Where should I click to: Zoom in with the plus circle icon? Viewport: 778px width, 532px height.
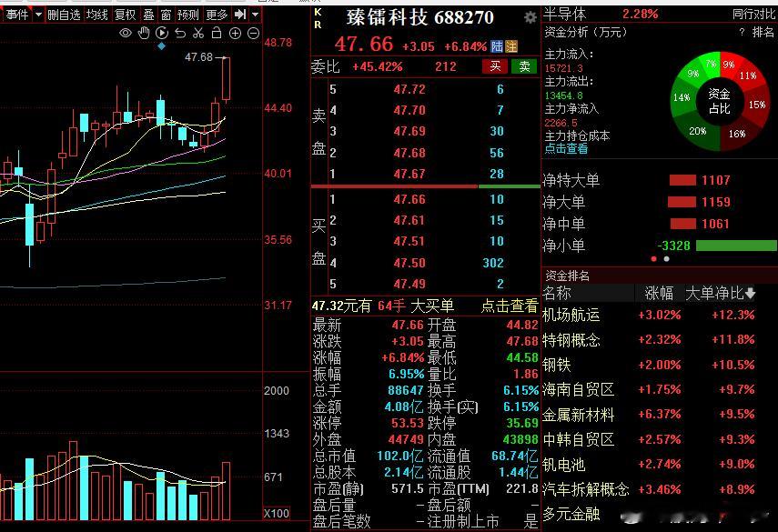point(235,34)
